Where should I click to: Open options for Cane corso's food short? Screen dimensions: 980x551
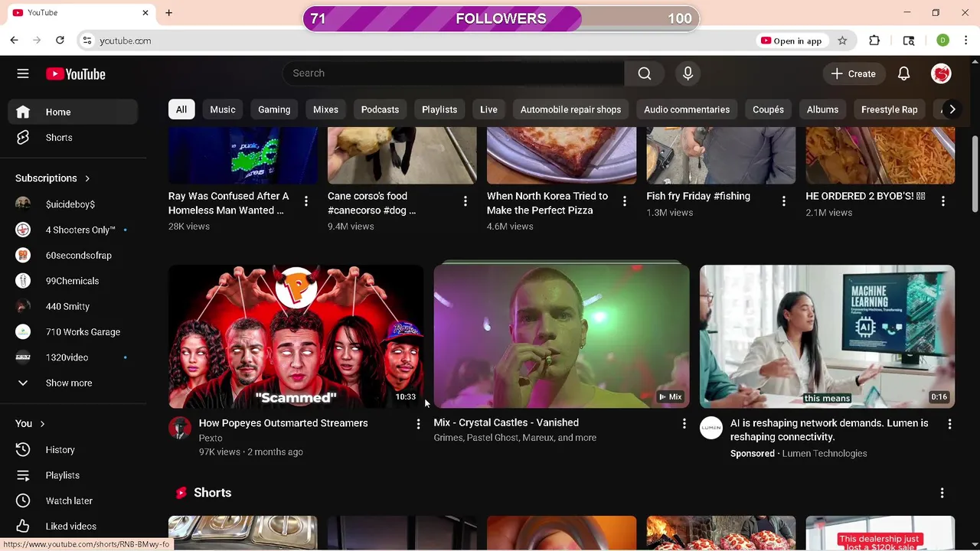tap(465, 201)
